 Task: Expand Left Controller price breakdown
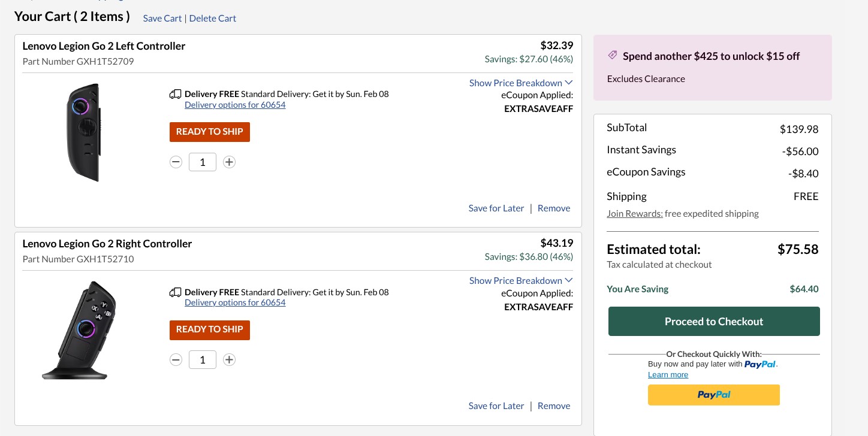[x=521, y=83]
